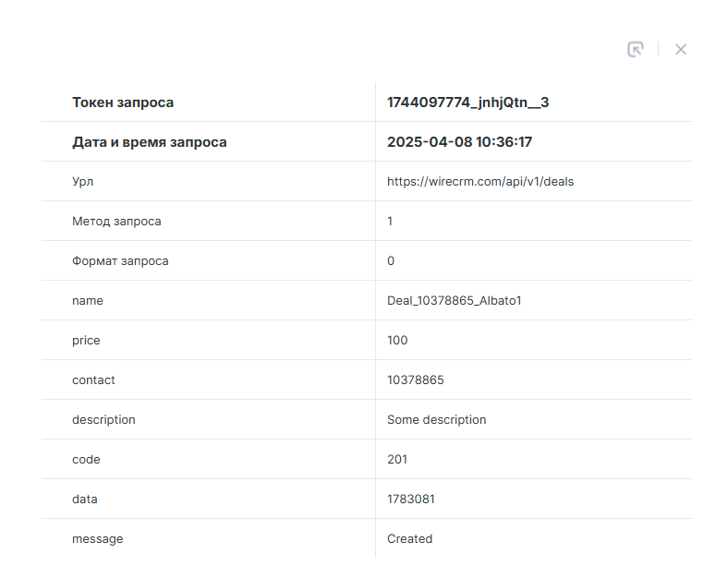Viewport: 728px width, 566px height.
Task: Click the 'Дата и время запроса' label
Action: point(149,142)
